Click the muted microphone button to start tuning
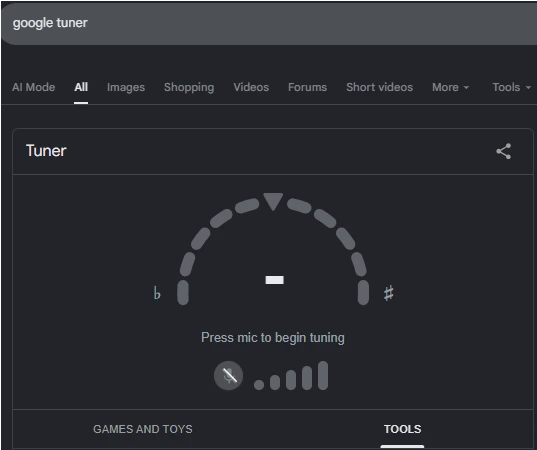Viewport: 537px width, 450px height. click(x=228, y=376)
